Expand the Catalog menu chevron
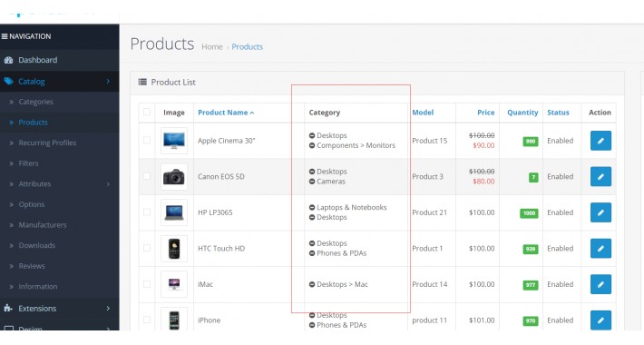This screenshot has width=644, height=345. tap(108, 82)
